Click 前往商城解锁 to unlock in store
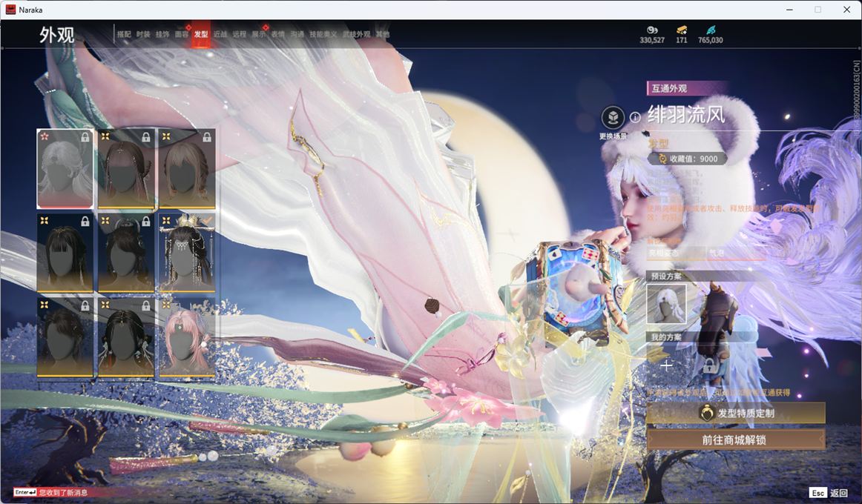862x504 pixels. [x=736, y=440]
